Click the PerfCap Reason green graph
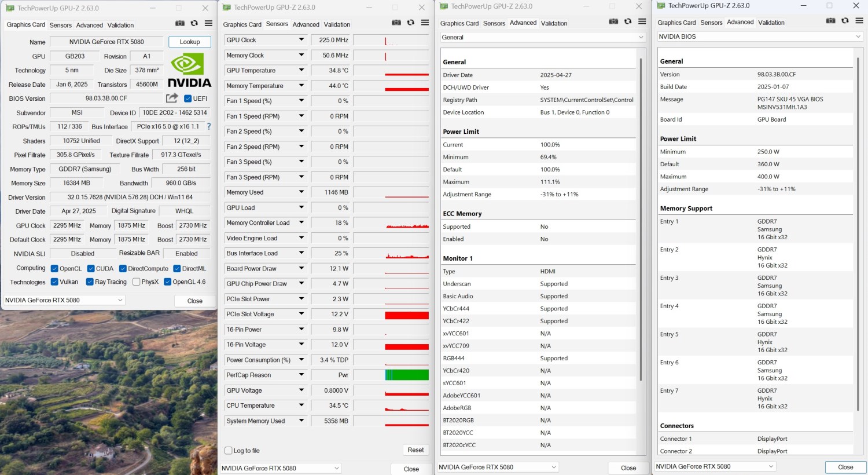Viewport: 868px width, 475px height. pyautogui.click(x=407, y=375)
